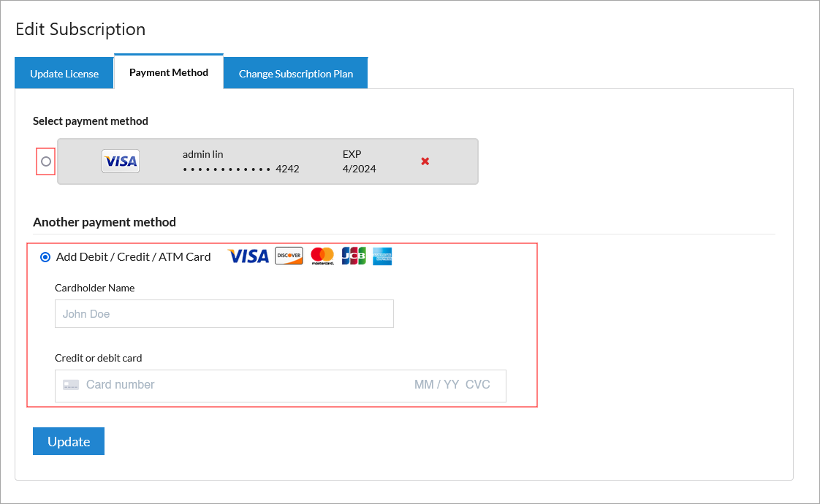The height and width of the screenshot is (504, 820).
Task: Select Add Debit / Credit / ATM Card radio
Action: point(45,256)
